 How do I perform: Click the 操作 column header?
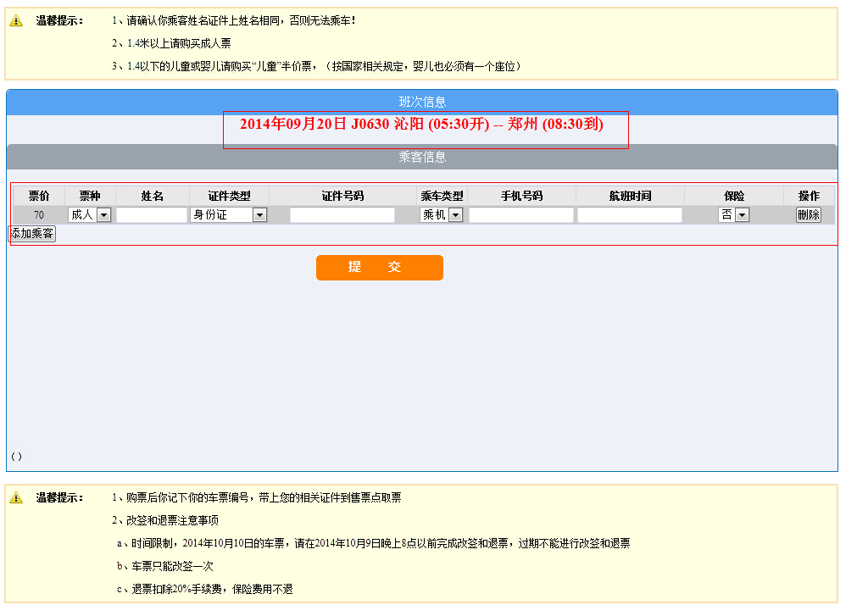(x=809, y=196)
